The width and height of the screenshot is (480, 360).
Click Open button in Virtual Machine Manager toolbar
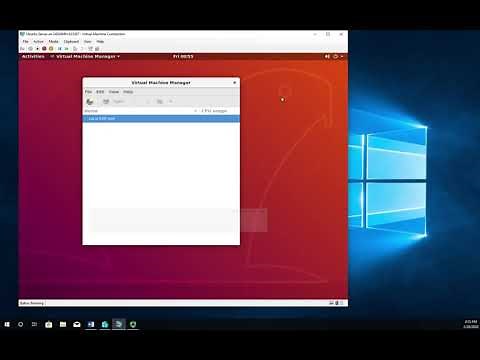(x=113, y=102)
